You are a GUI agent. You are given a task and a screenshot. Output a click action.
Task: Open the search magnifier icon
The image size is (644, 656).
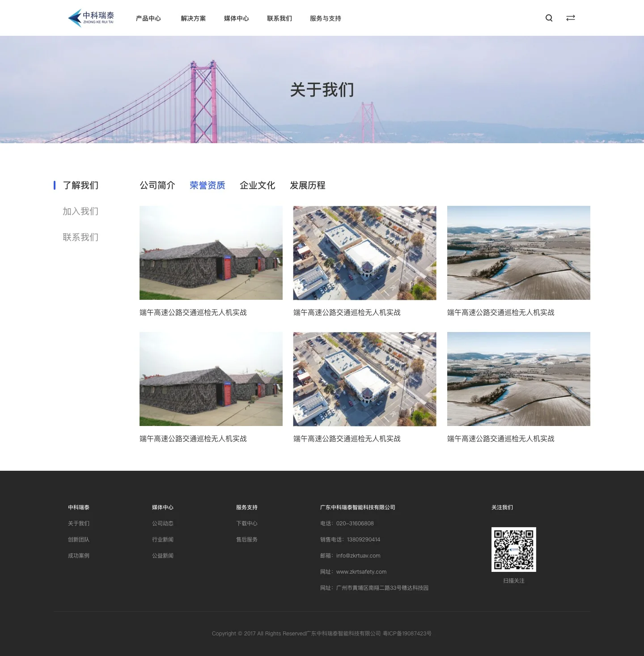click(549, 18)
